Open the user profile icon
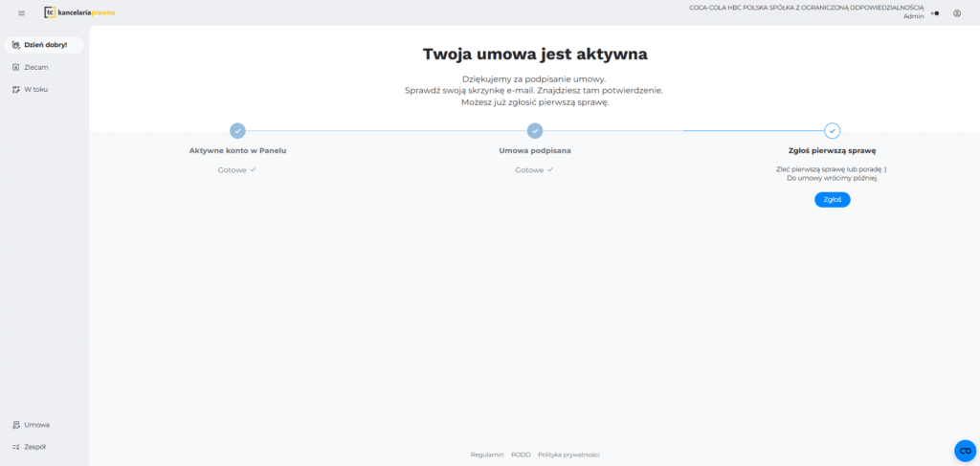The width and height of the screenshot is (980, 466). click(x=956, y=13)
